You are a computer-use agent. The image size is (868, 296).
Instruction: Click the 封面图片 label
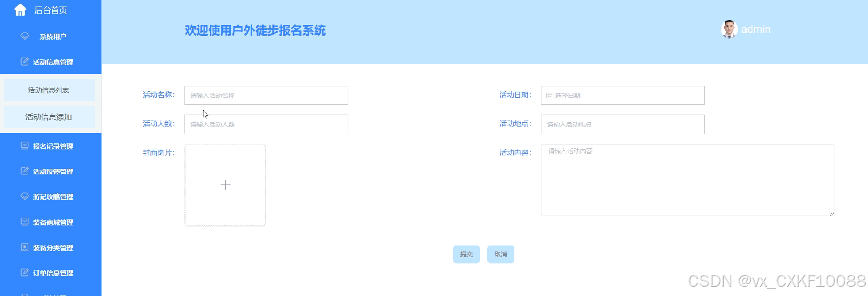pos(159,153)
